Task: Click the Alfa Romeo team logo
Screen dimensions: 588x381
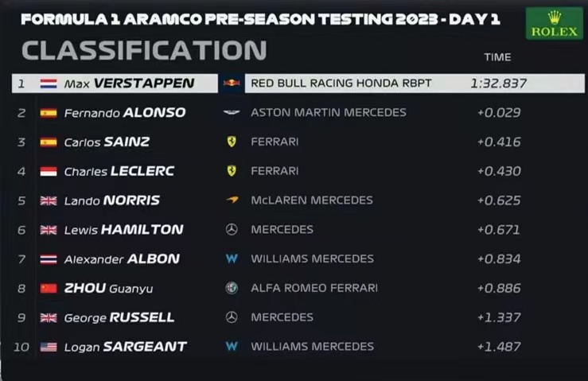Action: (x=232, y=288)
